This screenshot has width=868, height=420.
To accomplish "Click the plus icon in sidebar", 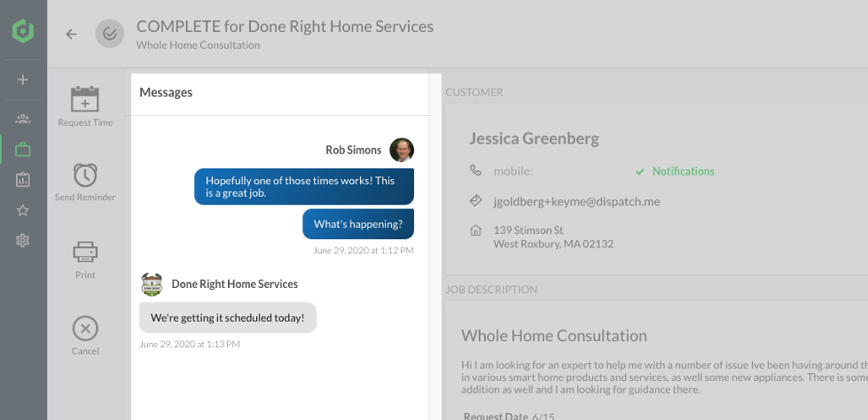I will click(23, 80).
